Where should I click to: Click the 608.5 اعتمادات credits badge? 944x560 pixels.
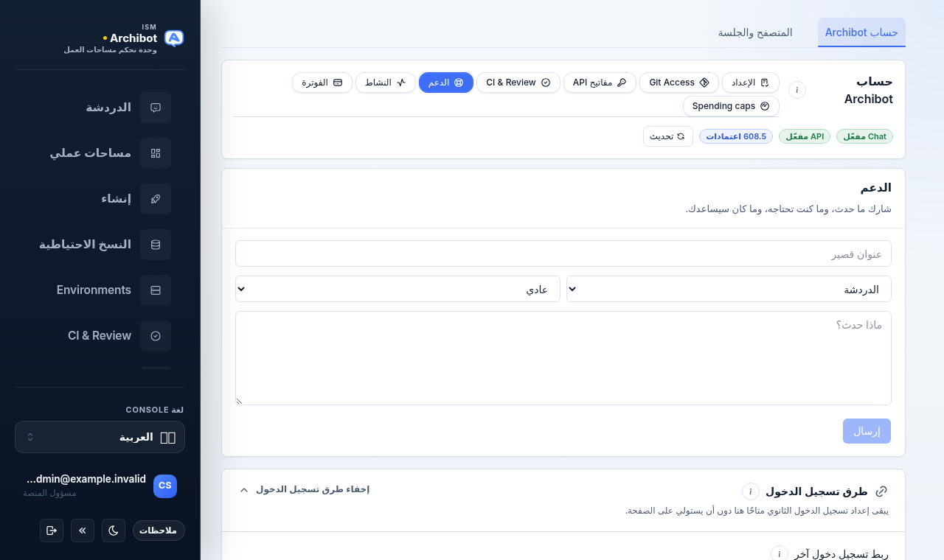[x=736, y=136]
